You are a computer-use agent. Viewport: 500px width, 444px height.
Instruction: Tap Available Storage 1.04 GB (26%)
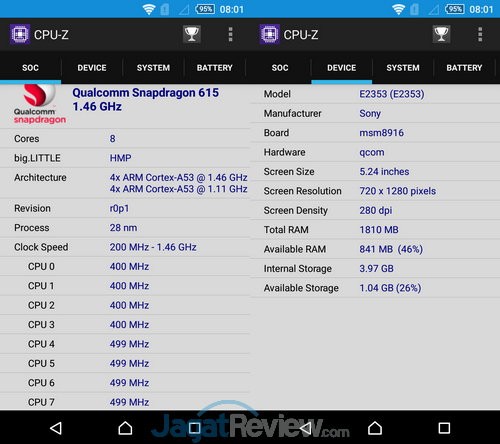[390, 288]
